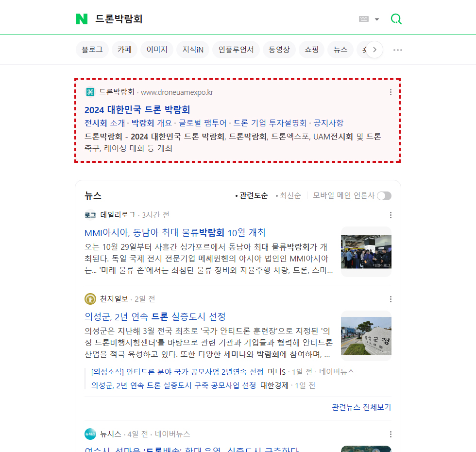Open the 글로벌 팸투어 sublink
Image resolution: width=476 pixels, height=452 pixels.
[x=203, y=123]
